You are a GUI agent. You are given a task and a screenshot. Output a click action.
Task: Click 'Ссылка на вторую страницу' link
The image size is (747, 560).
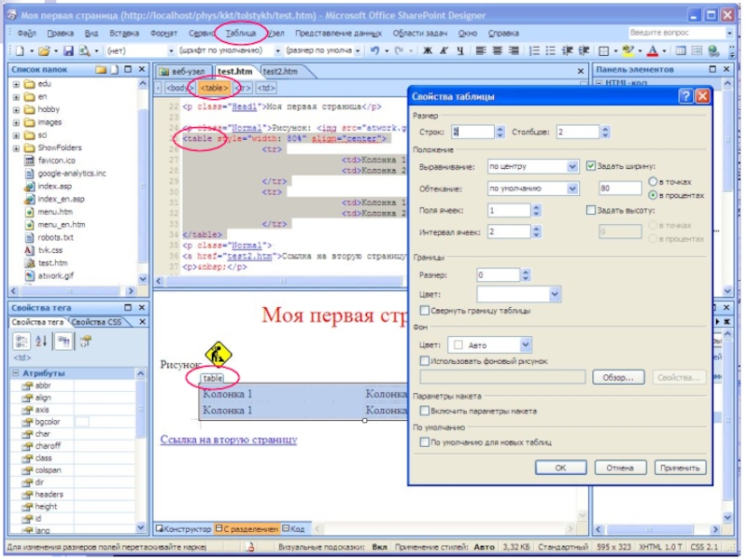click(229, 440)
